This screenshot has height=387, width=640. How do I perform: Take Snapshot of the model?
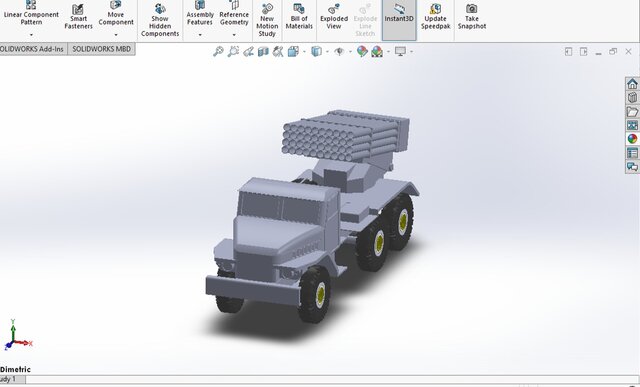pos(471,16)
